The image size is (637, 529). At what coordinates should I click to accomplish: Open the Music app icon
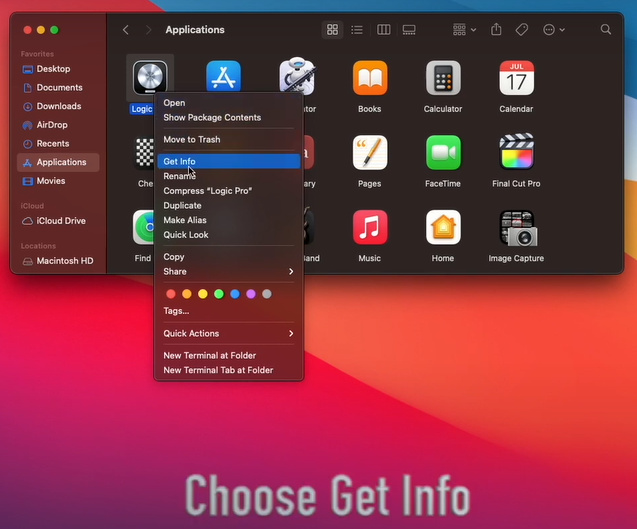[370, 227]
